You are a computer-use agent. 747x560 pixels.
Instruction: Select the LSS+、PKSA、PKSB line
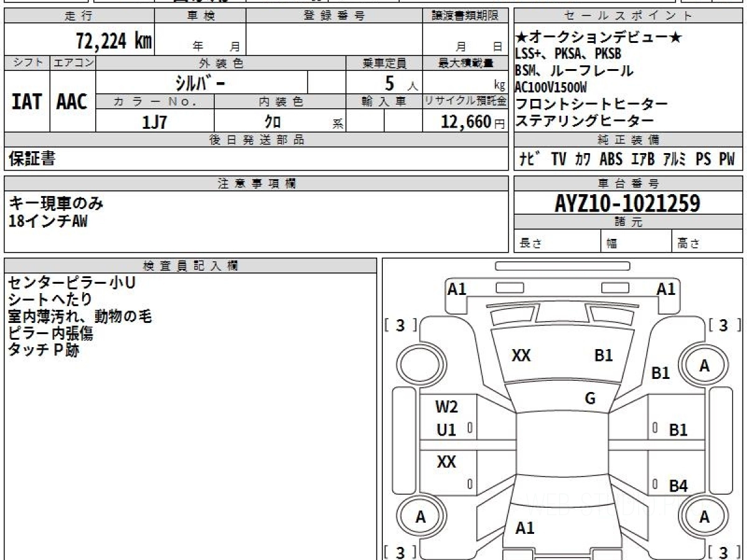point(568,54)
